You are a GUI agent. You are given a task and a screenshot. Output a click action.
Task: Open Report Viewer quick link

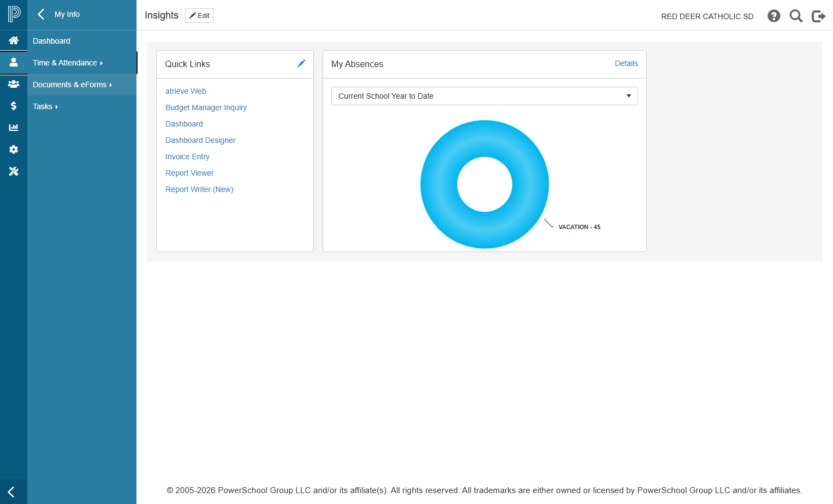point(189,173)
